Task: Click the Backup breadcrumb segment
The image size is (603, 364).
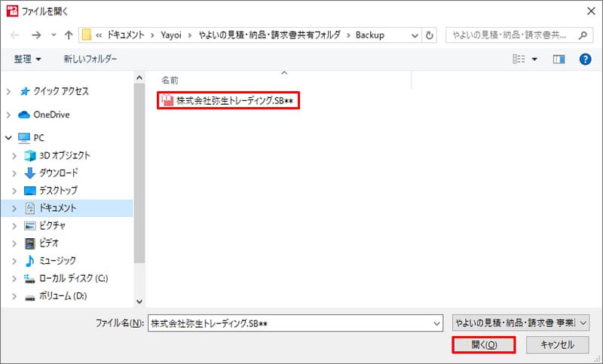Action: 369,35
